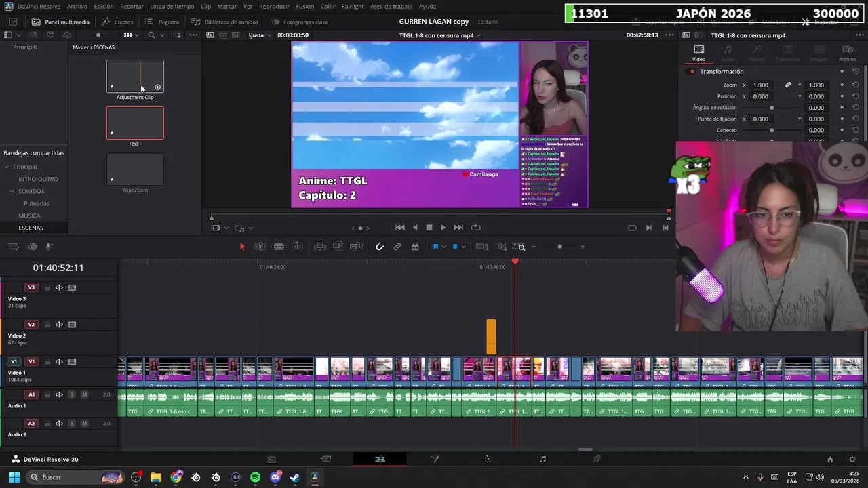
Task: Toggle timeline snapping magnet
Action: [x=380, y=247]
